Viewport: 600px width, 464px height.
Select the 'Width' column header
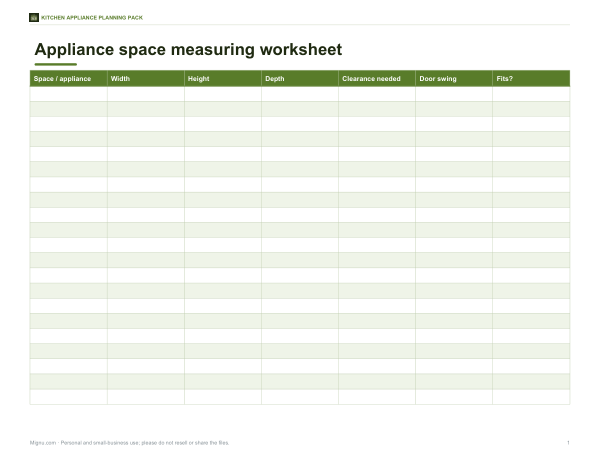(x=146, y=78)
